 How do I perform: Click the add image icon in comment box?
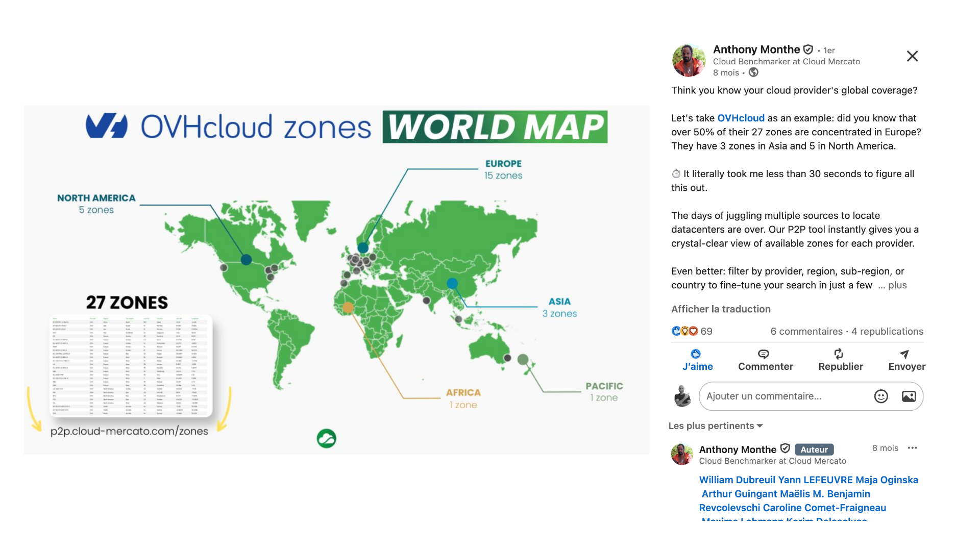coord(909,396)
